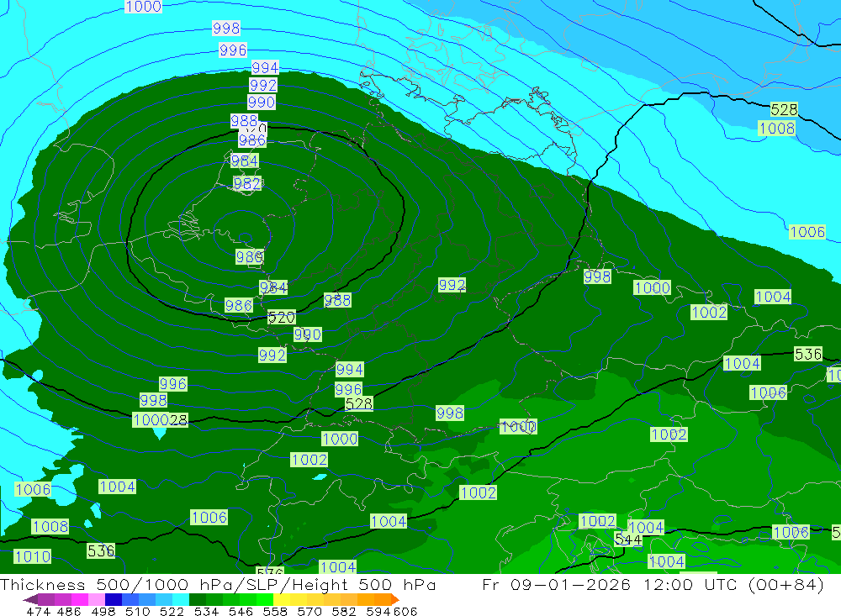This screenshot has width=841, height=616.
Task: Click the darkest green legend swatch
Action: pos(198,599)
